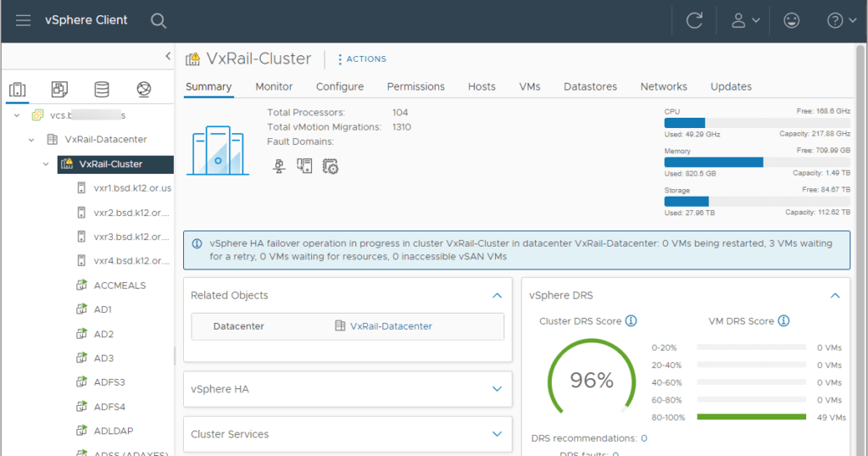Click the ADLDAP VM icon
This screenshot has height=456, width=868.
[x=81, y=431]
